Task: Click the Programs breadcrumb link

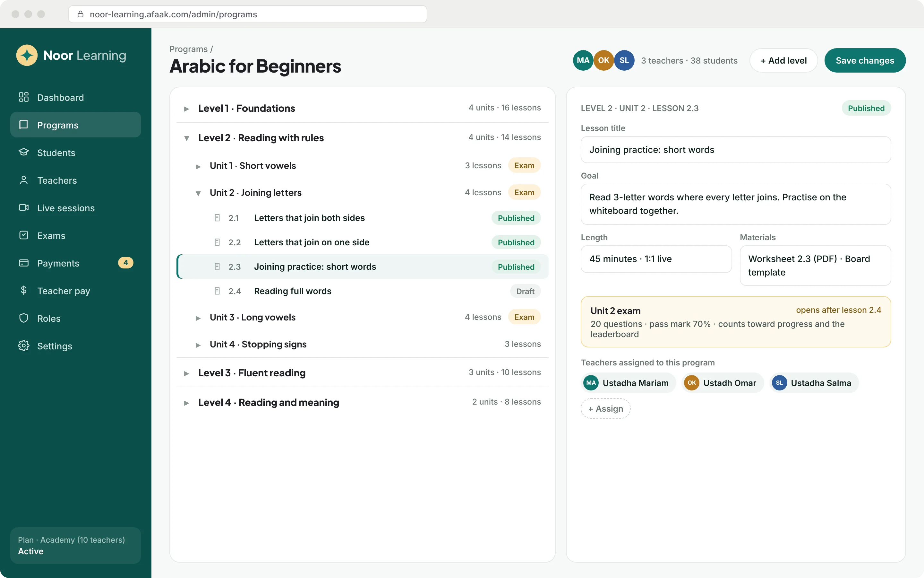Action: coord(189,49)
